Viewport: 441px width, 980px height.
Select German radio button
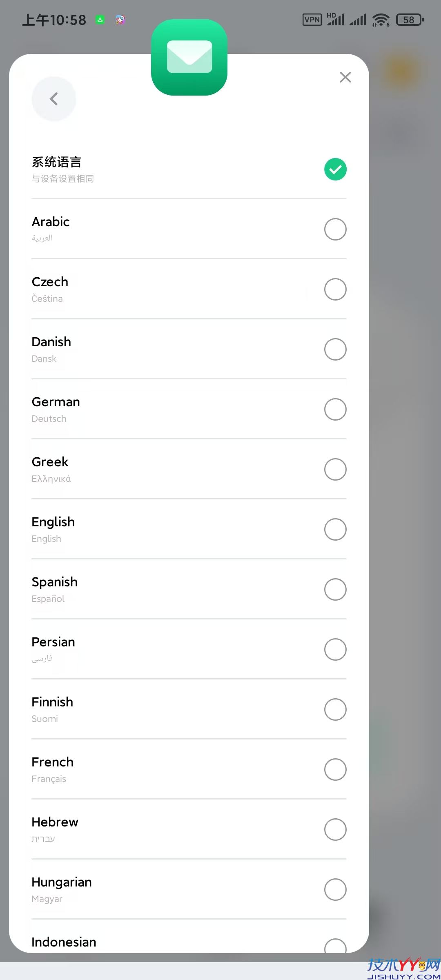(335, 409)
